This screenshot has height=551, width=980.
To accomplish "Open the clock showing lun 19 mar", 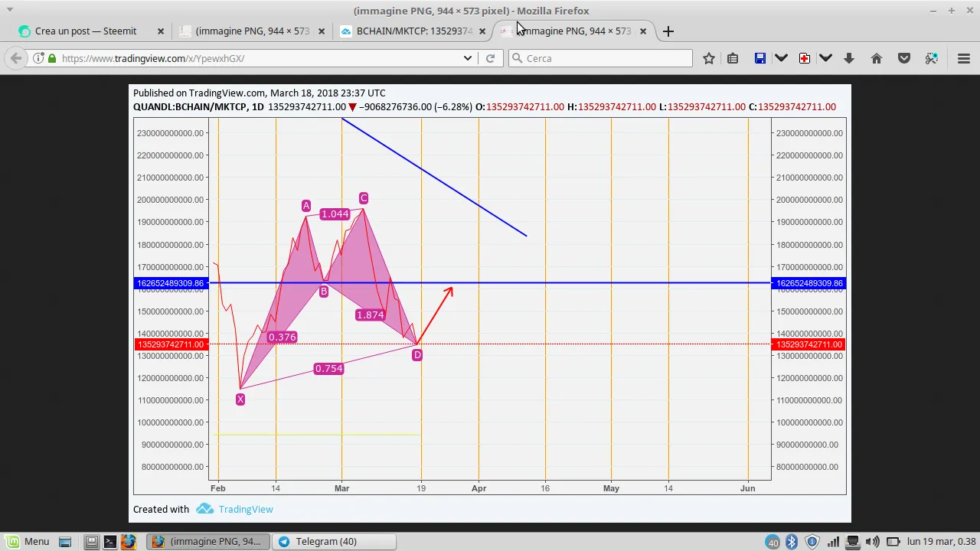I will tap(941, 542).
